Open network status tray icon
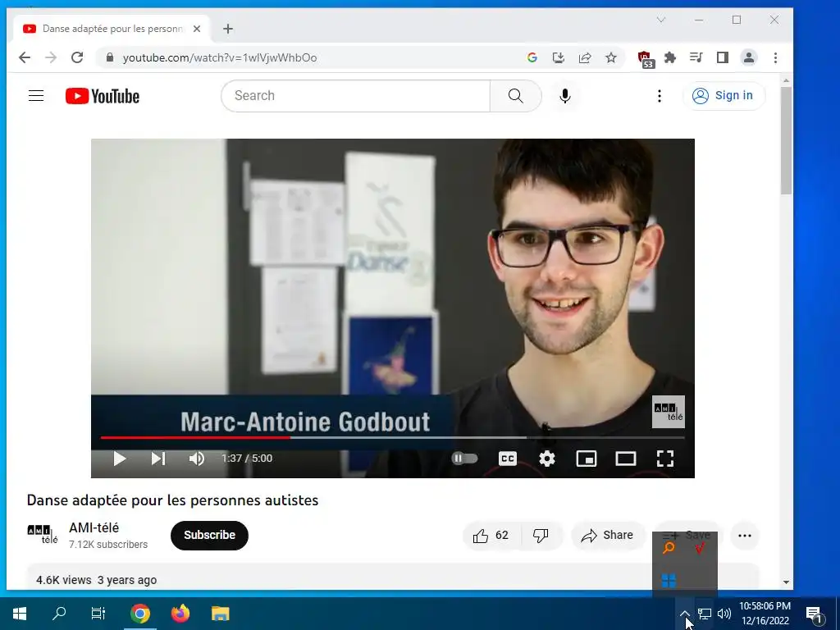 pos(705,614)
